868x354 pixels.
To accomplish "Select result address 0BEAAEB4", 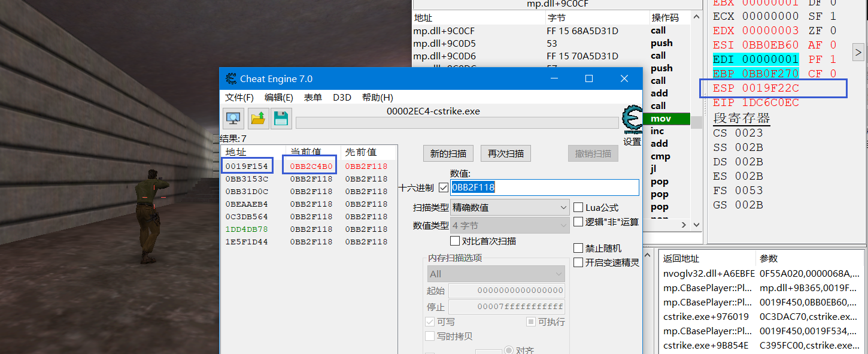I will pyautogui.click(x=247, y=204).
